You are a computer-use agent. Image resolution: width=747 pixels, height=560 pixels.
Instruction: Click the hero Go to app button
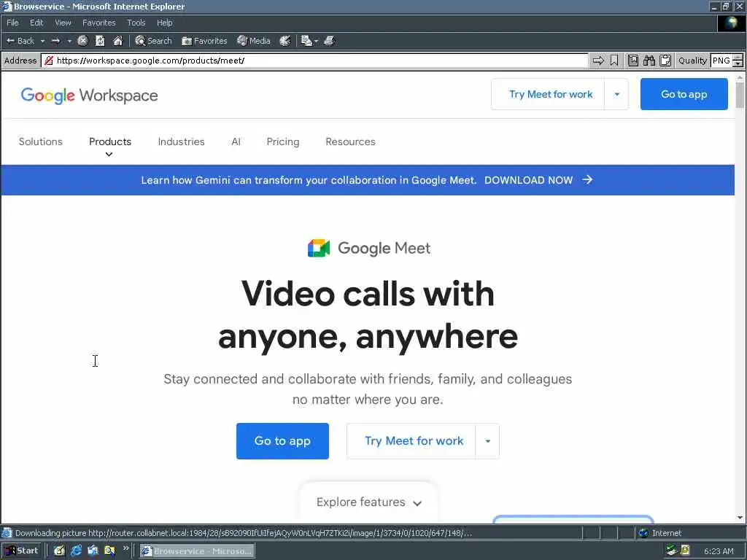pyautogui.click(x=282, y=441)
